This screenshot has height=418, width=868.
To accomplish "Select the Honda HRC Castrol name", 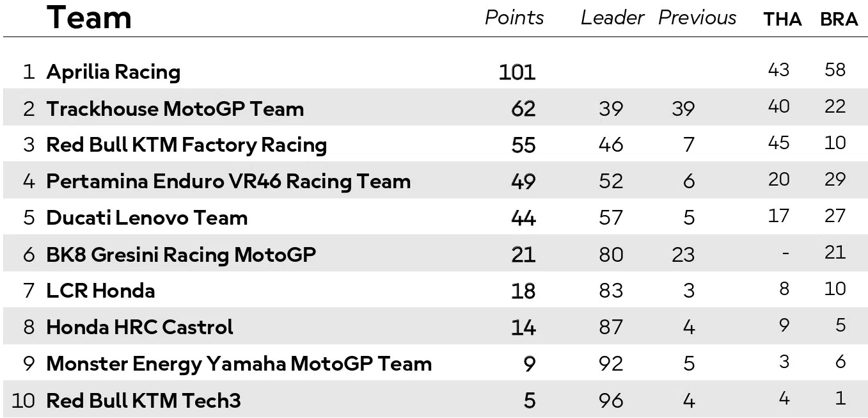I will click(x=139, y=328).
